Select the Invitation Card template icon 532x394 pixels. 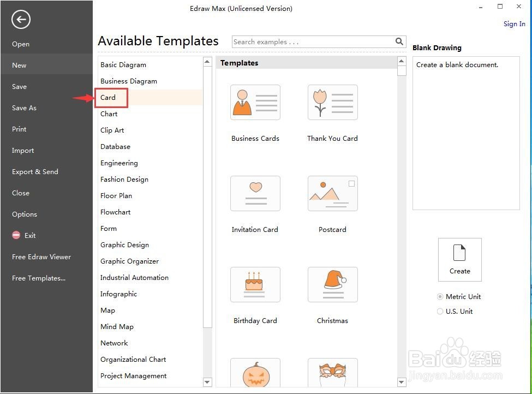click(x=255, y=193)
